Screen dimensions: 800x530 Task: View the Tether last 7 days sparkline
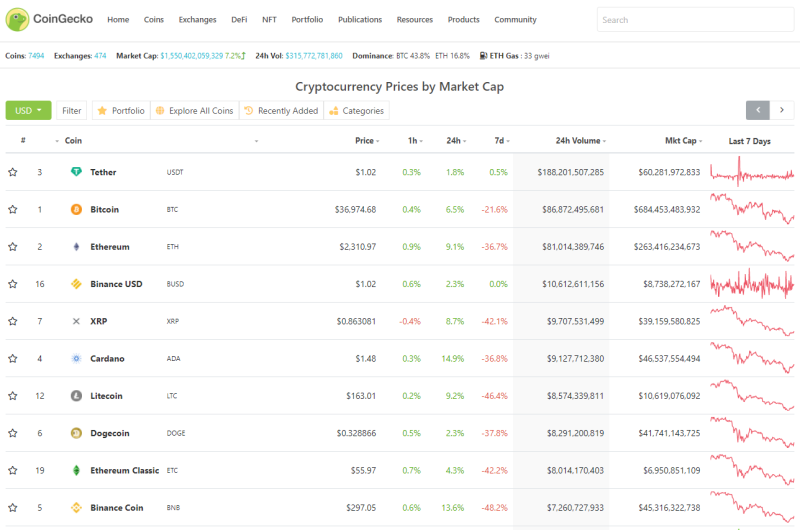point(752,172)
